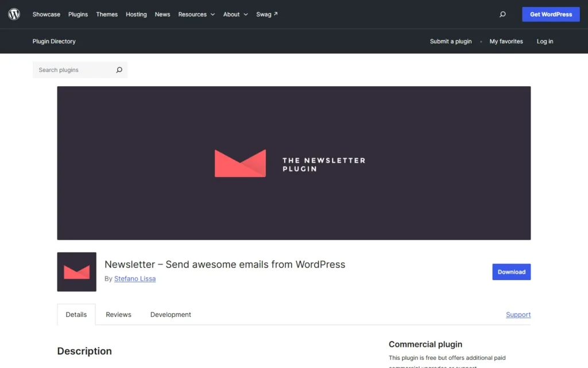Open Submit a plugin link
Screen dimensions: 588x368
[x=450, y=41]
